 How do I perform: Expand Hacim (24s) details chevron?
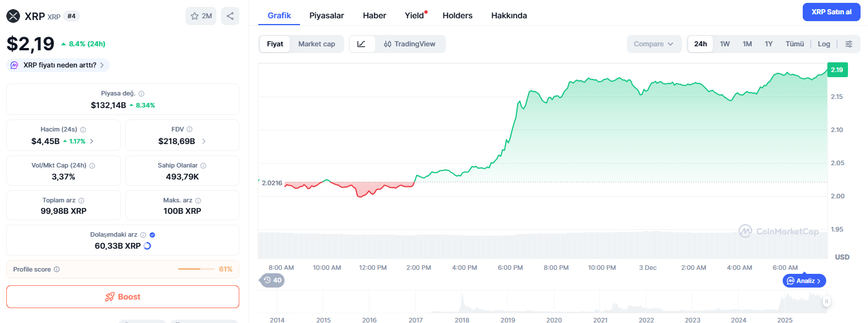pyautogui.click(x=92, y=141)
